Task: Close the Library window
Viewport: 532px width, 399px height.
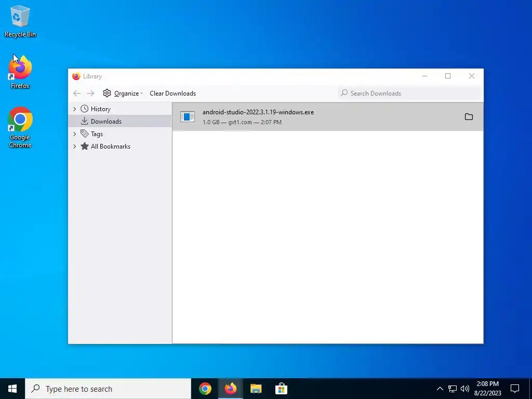Action: pos(472,76)
